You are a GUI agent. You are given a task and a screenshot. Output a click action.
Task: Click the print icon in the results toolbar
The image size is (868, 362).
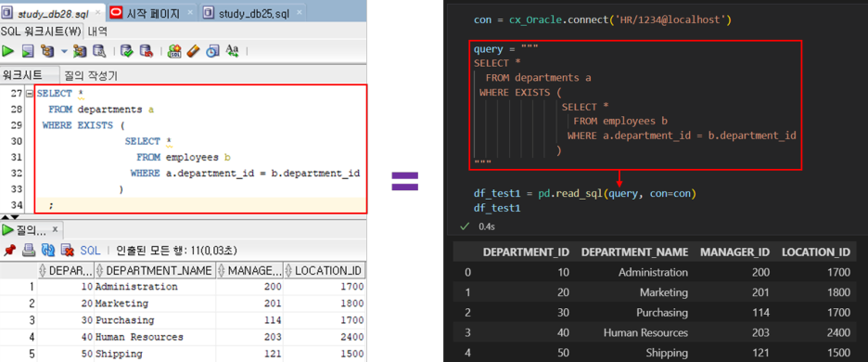coord(29,250)
